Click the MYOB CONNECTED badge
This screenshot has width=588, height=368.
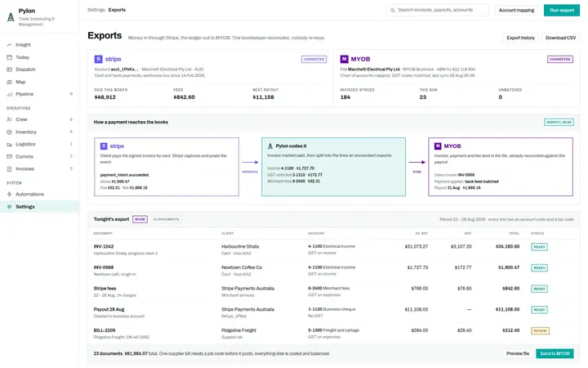560,60
